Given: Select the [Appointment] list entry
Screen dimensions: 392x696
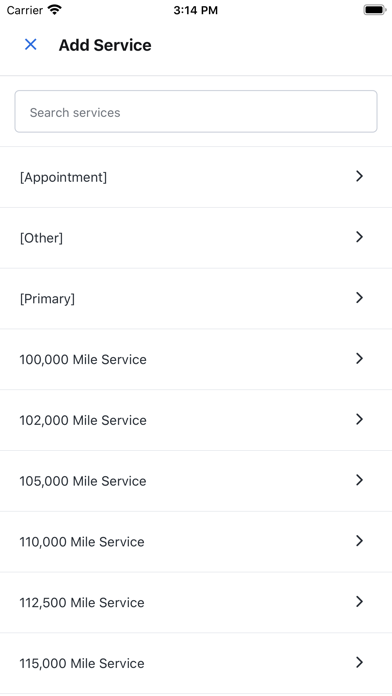Looking at the screenshot, I should coord(196,177).
